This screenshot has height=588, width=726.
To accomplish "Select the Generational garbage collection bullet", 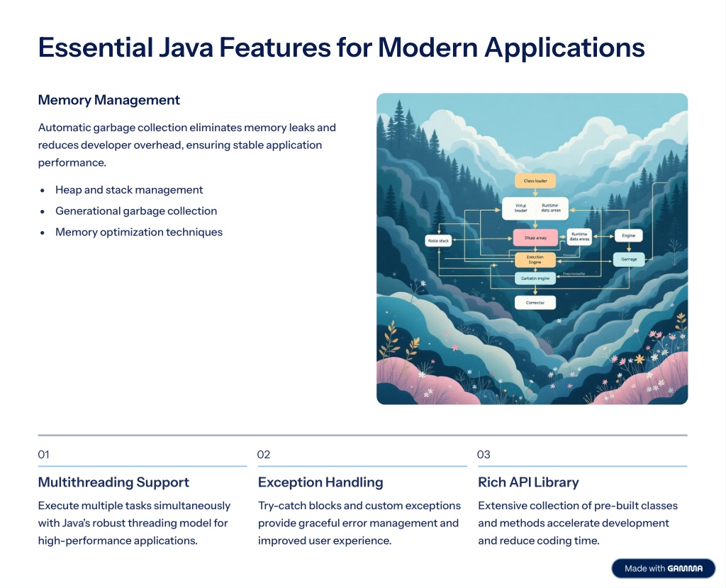I will 136,211.
